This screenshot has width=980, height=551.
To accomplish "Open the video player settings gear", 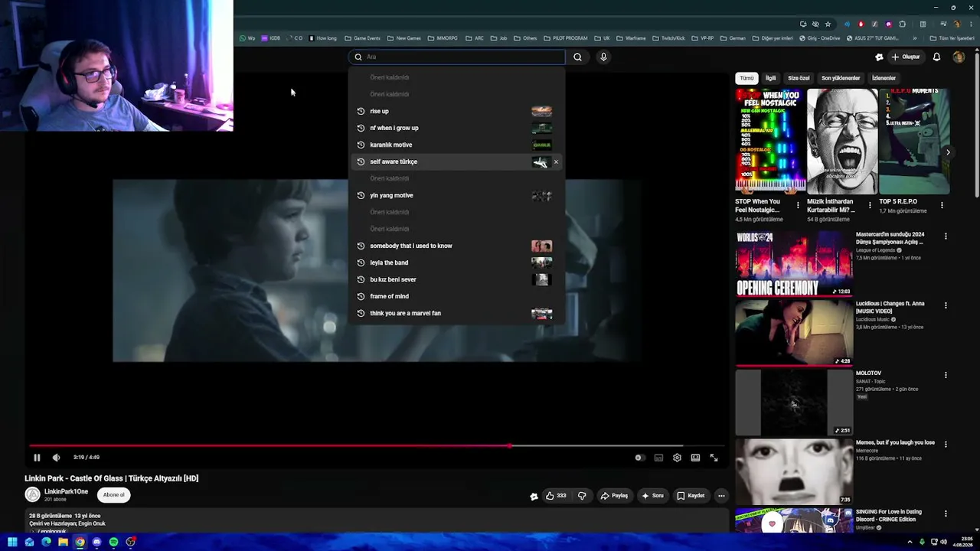I will pos(677,458).
